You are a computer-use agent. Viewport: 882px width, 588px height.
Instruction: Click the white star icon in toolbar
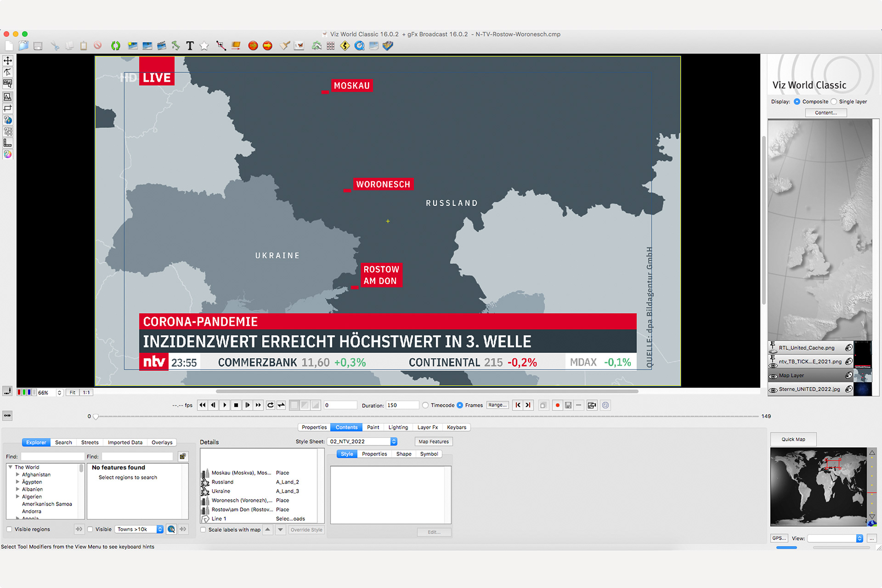pyautogui.click(x=204, y=46)
